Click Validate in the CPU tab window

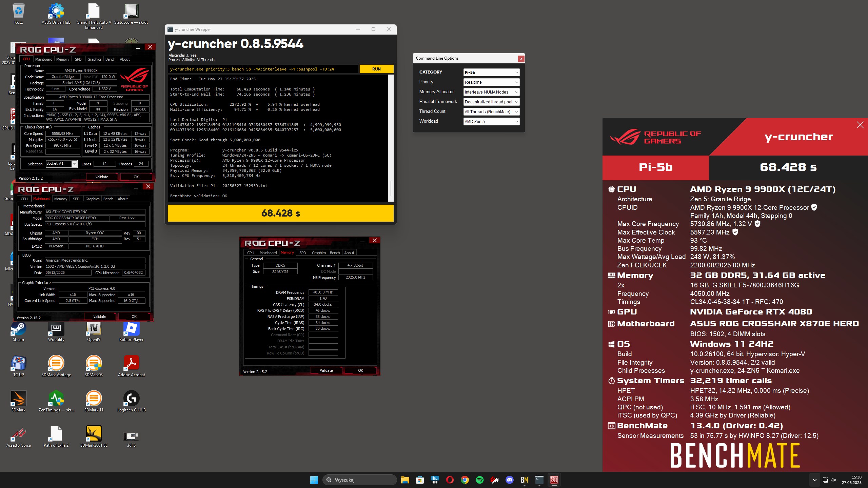click(102, 177)
